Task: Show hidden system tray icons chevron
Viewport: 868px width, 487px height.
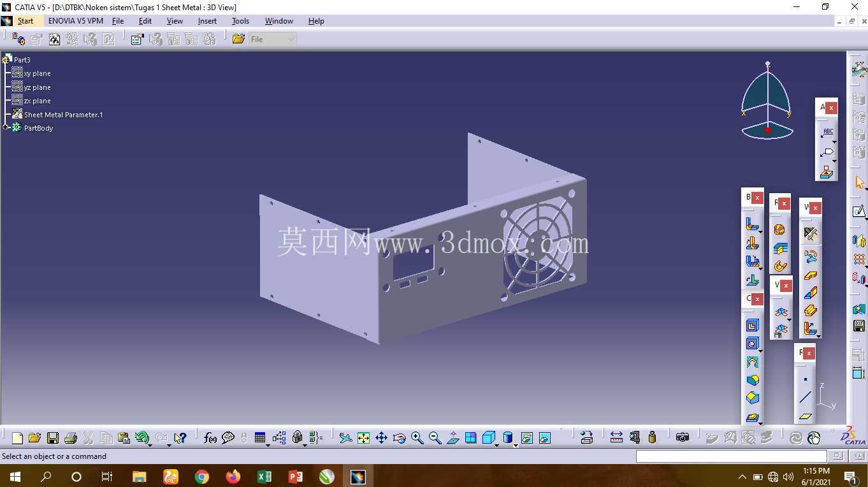Action: point(742,477)
